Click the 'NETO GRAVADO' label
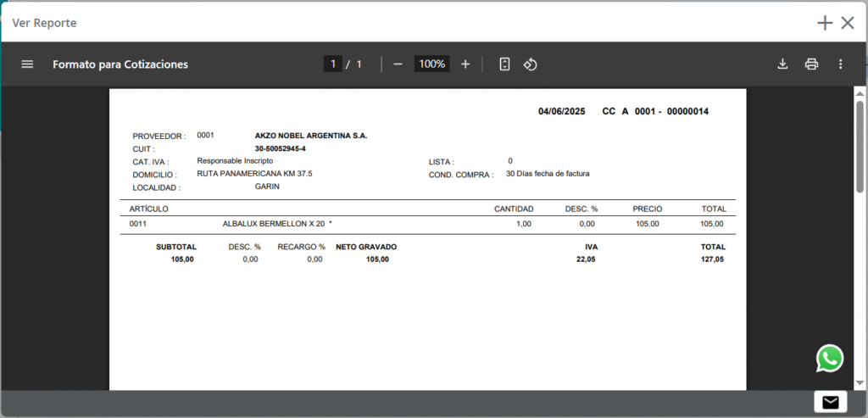 366,247
